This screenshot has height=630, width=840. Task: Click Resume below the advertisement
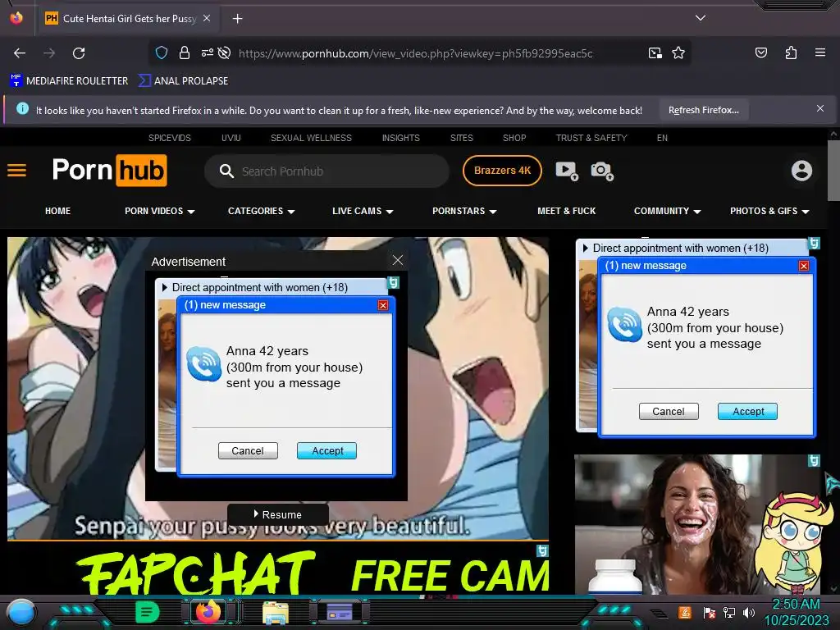click(x=277, y=514)
